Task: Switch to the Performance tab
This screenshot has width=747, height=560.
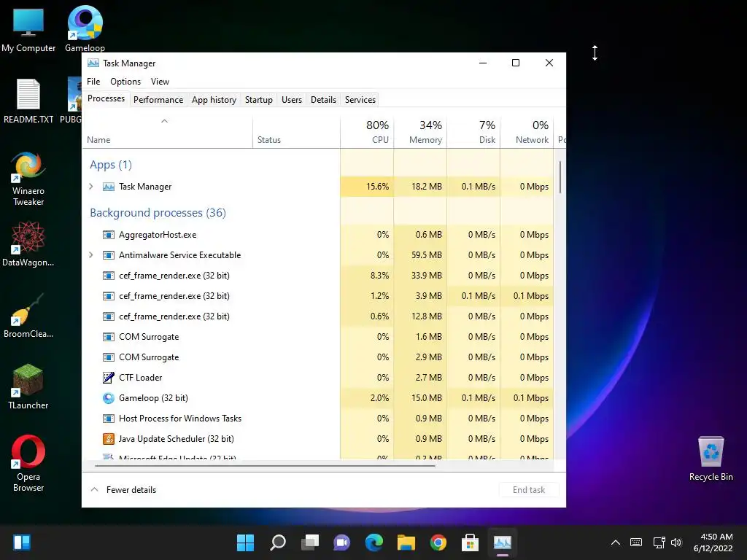Action: pyautogui.click(x=158, y=99)
